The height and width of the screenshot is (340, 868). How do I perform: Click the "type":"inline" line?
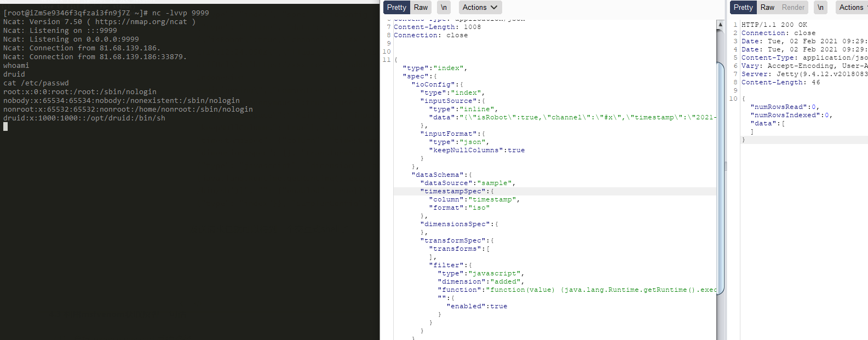click(463, 109)
